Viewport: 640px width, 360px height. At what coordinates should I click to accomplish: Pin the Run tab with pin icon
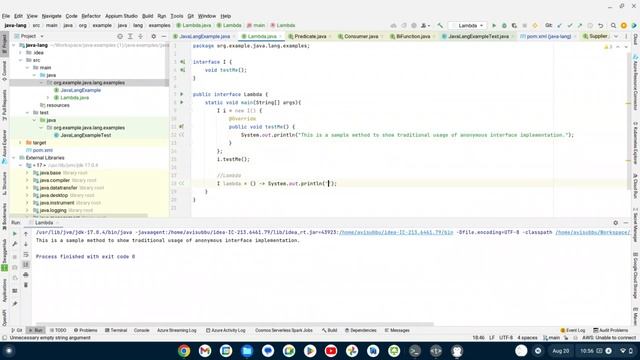coord(15,304)
